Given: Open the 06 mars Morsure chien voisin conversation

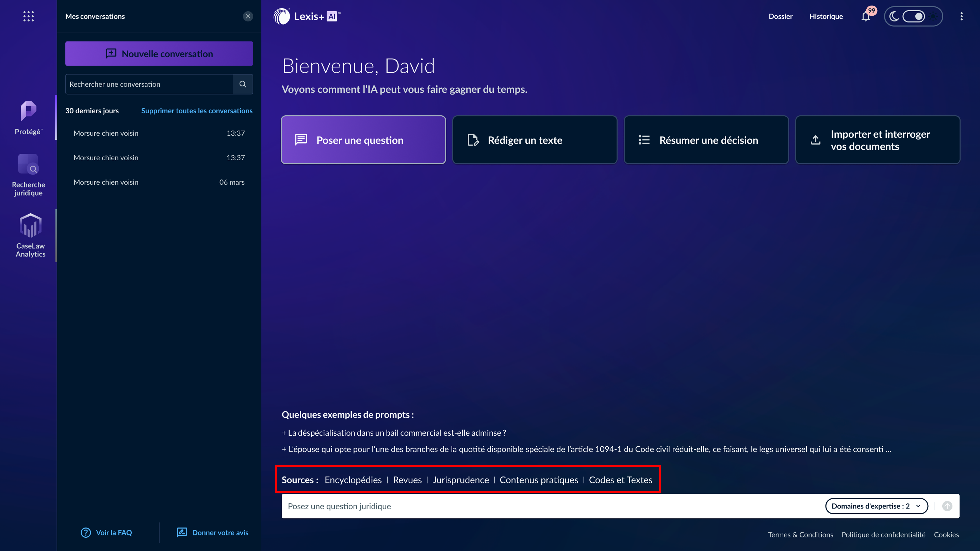Looking at the screenshot, I should pos(159,182).
